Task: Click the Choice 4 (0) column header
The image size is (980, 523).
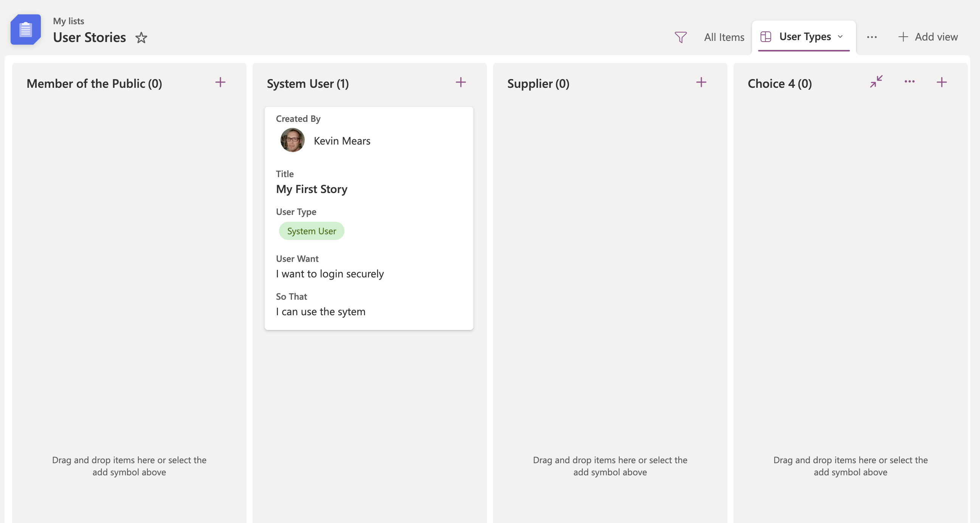Action: click(780, 83)
